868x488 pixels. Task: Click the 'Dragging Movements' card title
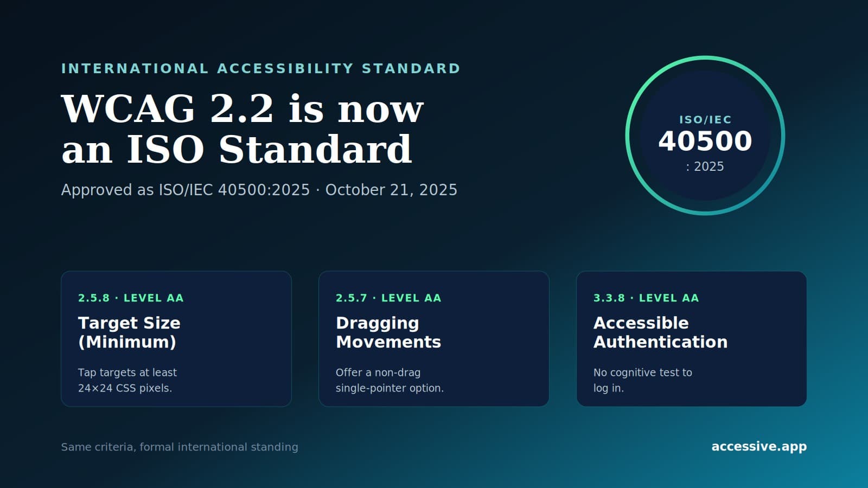(x=388, y=332)
